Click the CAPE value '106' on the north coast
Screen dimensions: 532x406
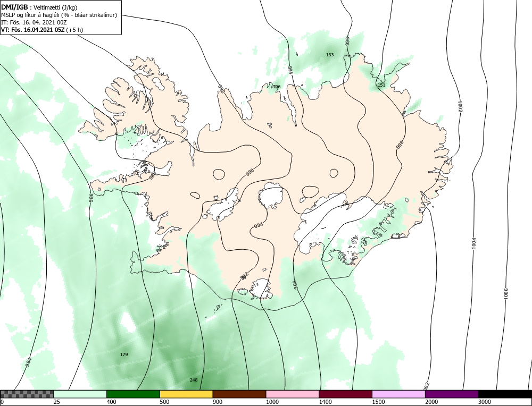click(x=277, y=87)
